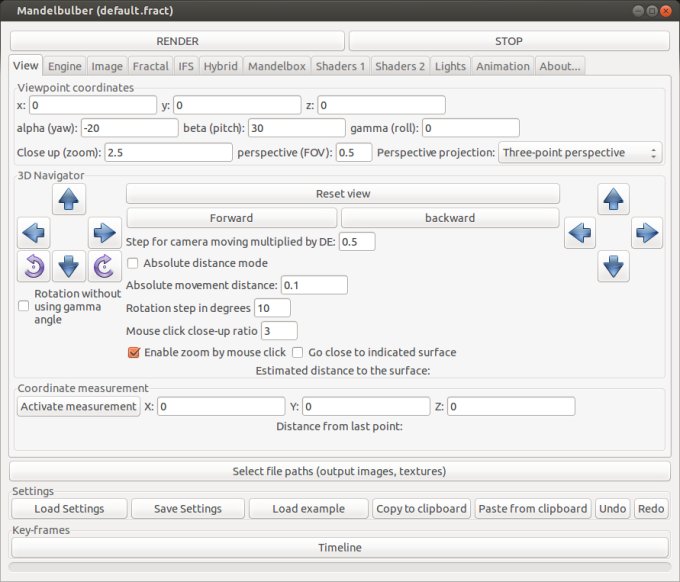
Task: Click the counter-clockwise roll rotation icon
Action: coord(34,266)
